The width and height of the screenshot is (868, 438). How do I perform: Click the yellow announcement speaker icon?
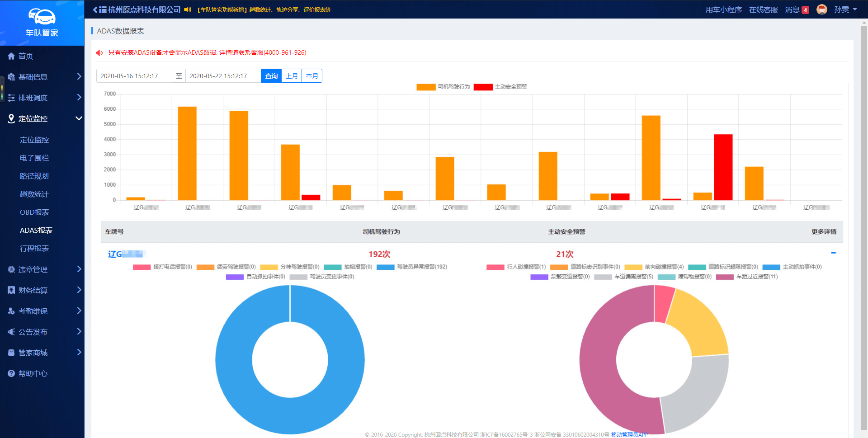pos(188,9)
